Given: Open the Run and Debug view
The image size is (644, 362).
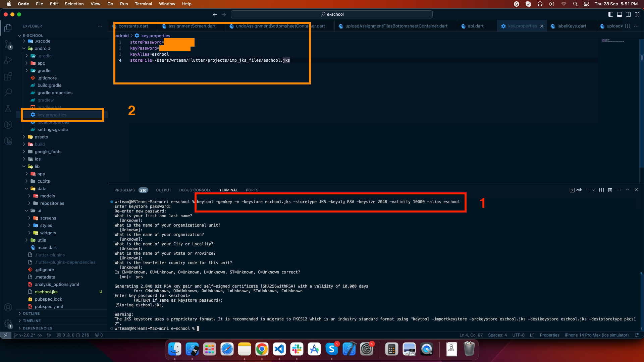Looking at the screenshot, I should (8, 61).
